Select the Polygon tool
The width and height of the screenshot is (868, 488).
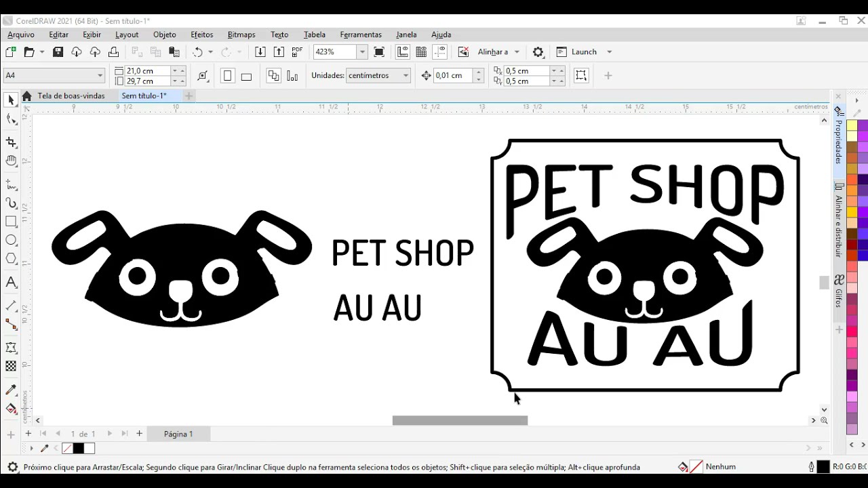tap(11, 258)
